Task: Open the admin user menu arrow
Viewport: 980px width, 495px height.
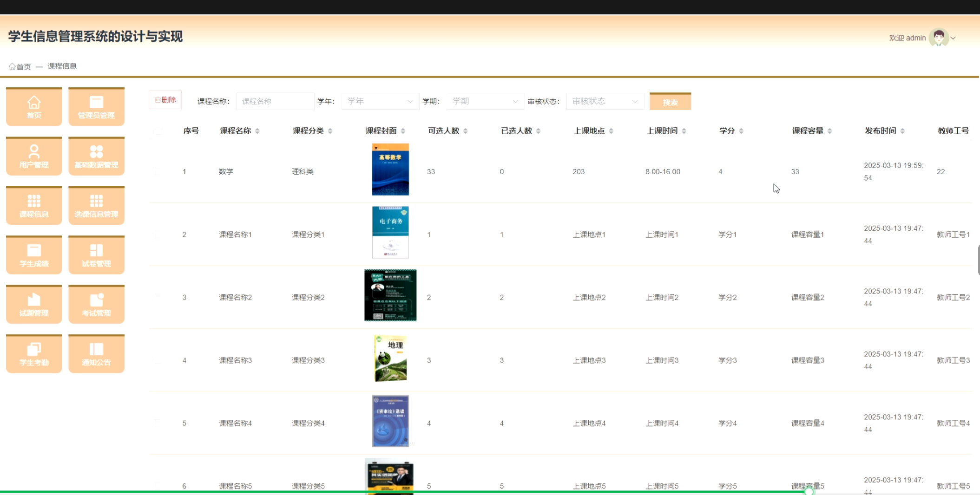Action: coord(953,38)
